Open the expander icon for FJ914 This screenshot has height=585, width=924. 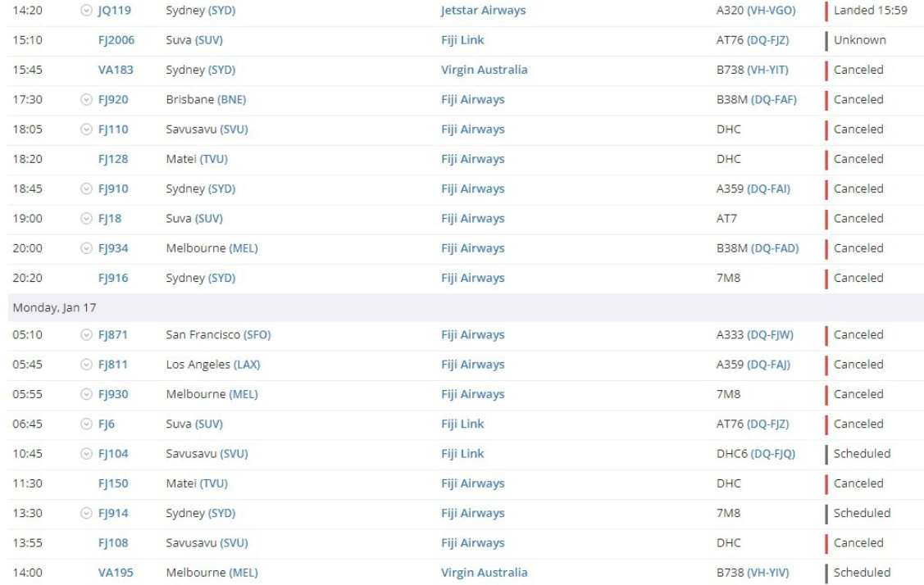[x=87, y=513]
